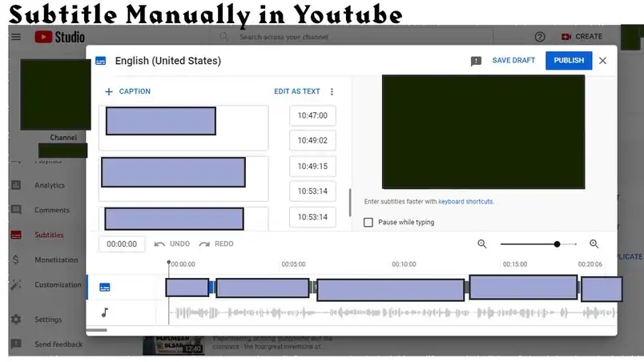The height and width of the screenshot is (362, 644).
Task: Click the 10:53:14 end time of second caption
Action: tap(312, 191)
